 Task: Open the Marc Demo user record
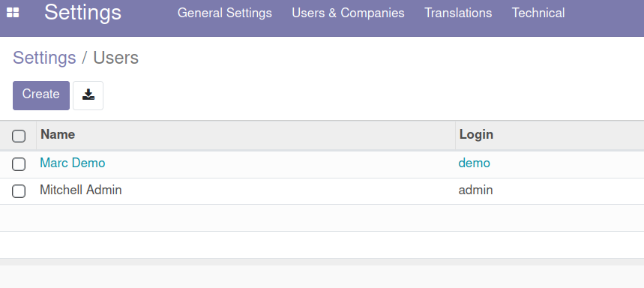click(72, 163)
